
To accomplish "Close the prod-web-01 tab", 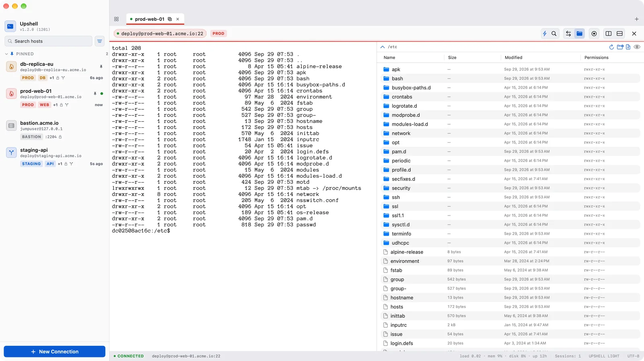I will click(178, 19).
